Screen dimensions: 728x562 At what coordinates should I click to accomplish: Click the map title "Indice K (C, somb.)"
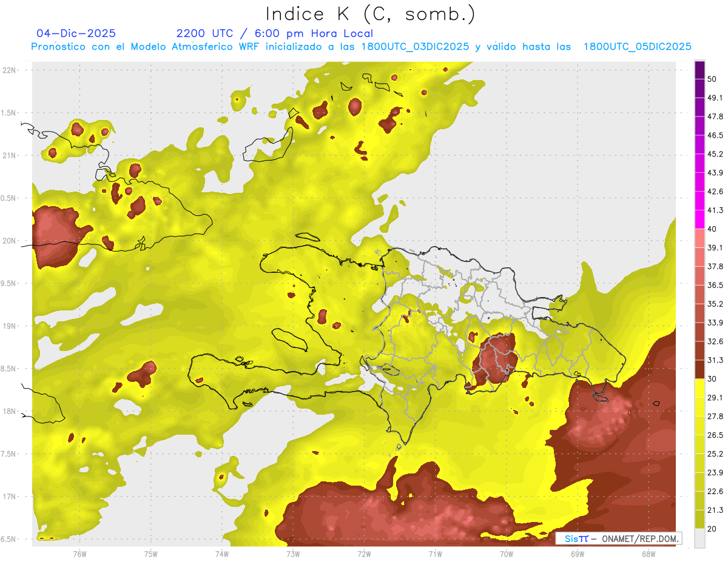click(x=371, y=15)
